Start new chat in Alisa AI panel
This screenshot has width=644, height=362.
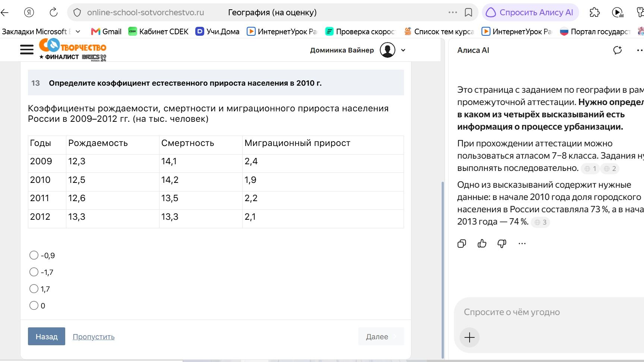pyautogui.click(x=618, y=50)
